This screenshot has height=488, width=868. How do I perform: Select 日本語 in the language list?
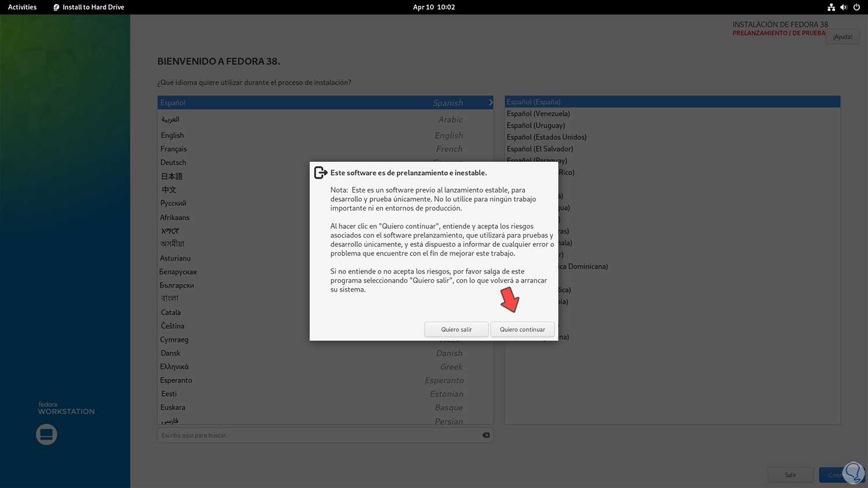pyautogui.click(x=325, y=176)
